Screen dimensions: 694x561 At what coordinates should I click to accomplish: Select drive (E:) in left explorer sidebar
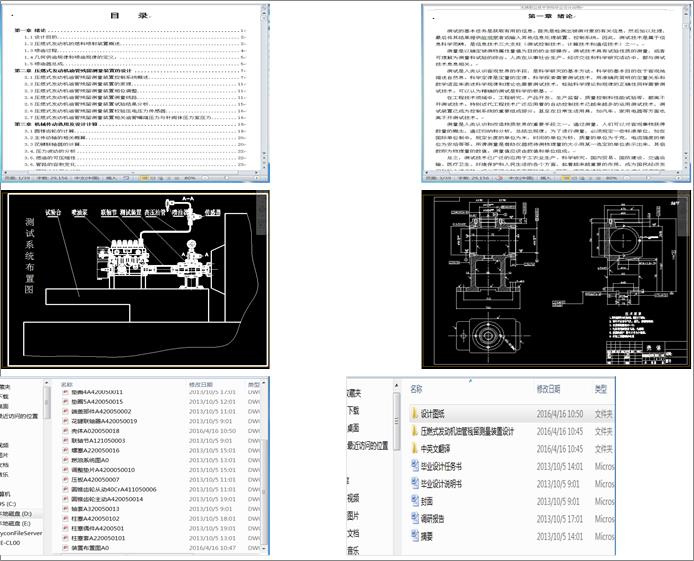[x=15, y=523]
